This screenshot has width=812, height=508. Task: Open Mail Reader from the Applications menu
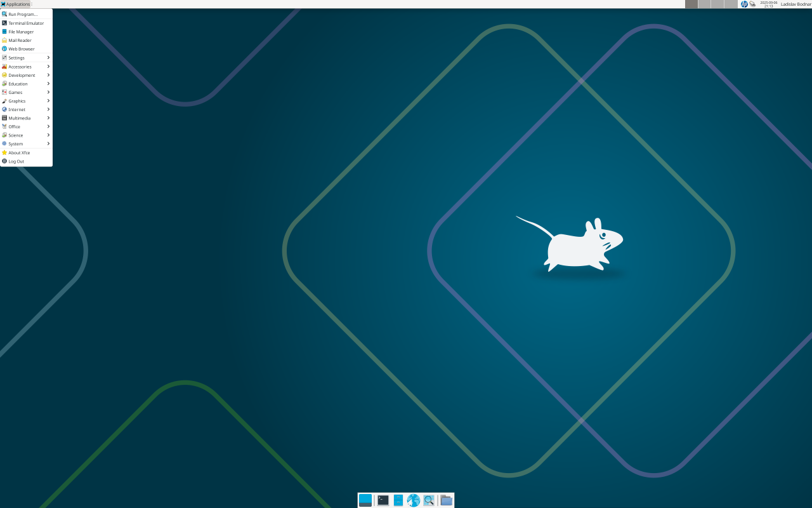click(x=26, y=40)
